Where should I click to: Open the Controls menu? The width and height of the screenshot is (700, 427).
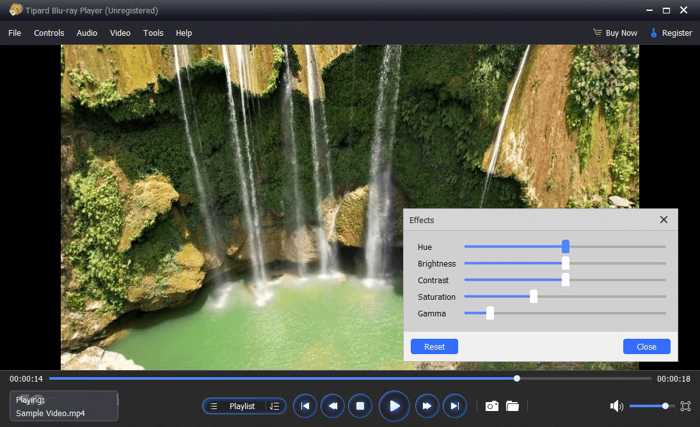pos(49,33)
